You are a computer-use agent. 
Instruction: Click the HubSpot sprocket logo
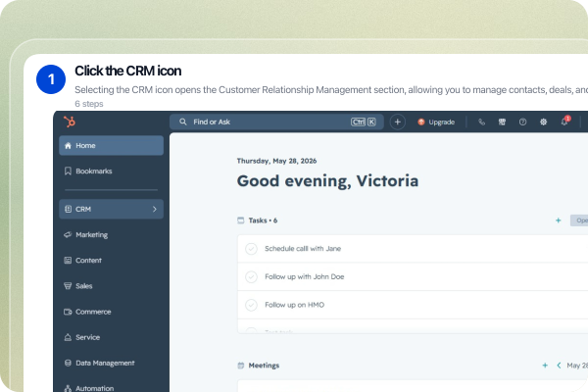(70, 122)
